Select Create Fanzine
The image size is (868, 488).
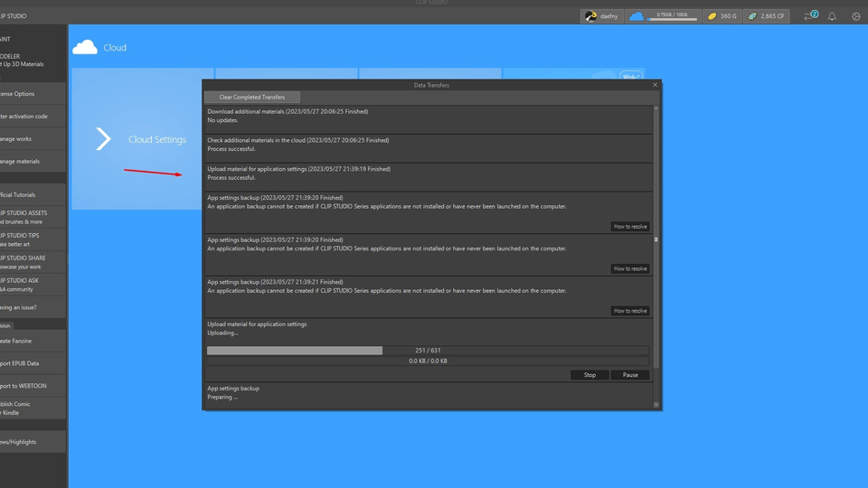[x=33, y=342]
